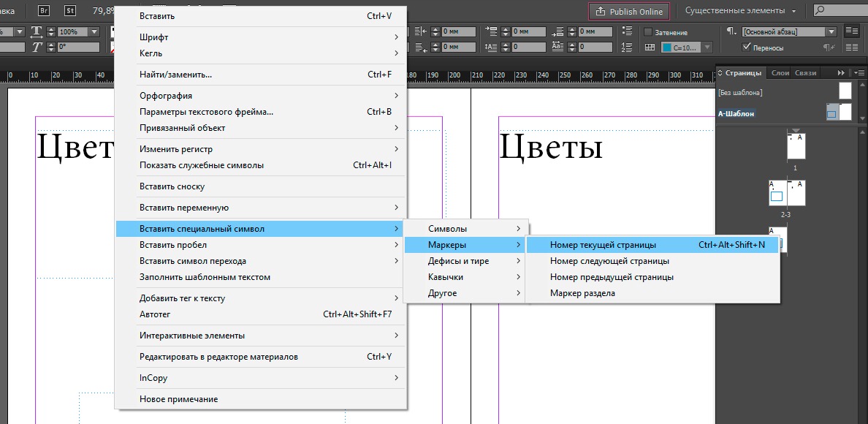Viewport: 868px width, 424px height.
Task: Open Adobe Stock via the St icon
Action: [70, 10]
